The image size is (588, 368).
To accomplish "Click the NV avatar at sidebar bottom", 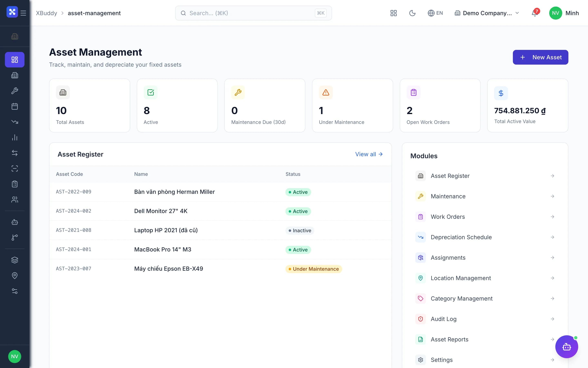I will pyautogui.click(x=14, y=357).
